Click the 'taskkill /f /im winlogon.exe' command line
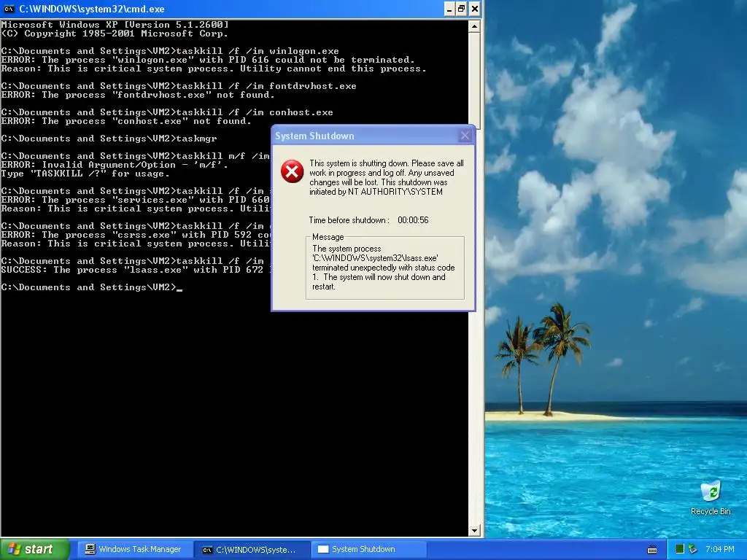 pos(170,51)
